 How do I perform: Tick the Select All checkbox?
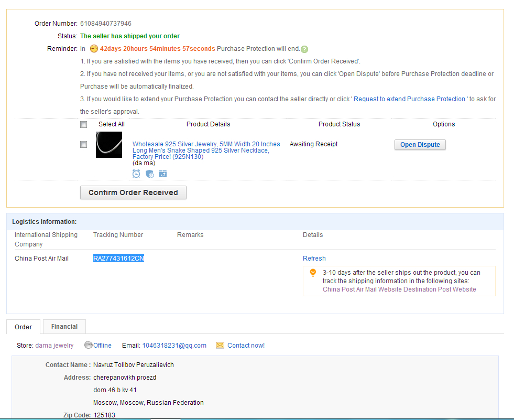(x=83, y=124)
